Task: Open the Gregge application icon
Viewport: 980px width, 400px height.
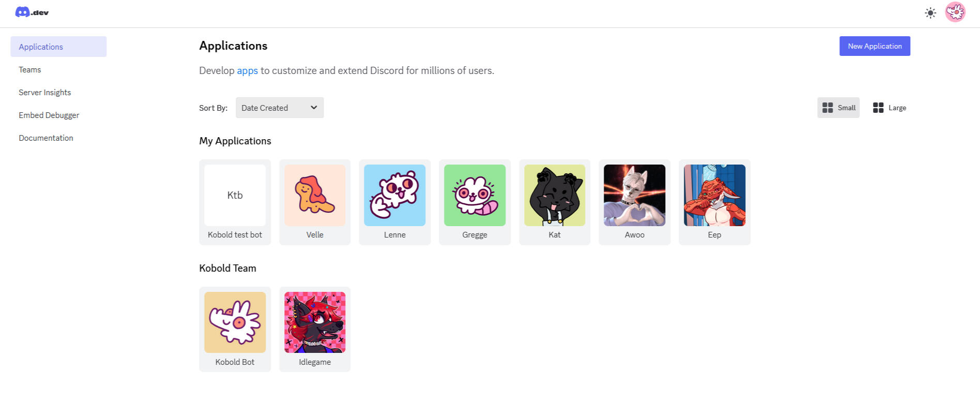Action: tap(474, 196)
